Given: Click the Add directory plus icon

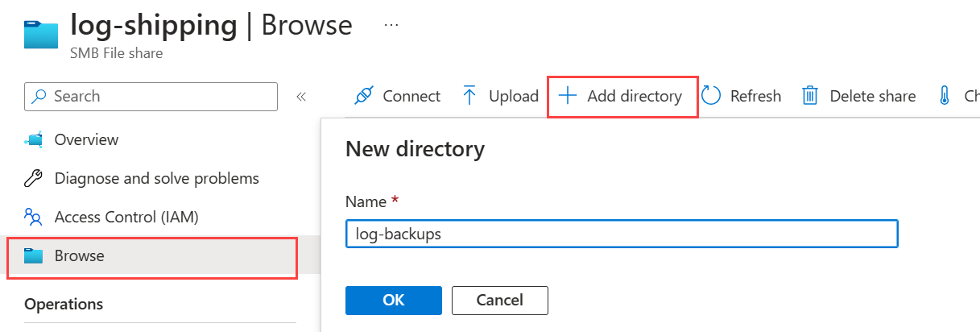Looking at the screenshot, I should [569, 97].
